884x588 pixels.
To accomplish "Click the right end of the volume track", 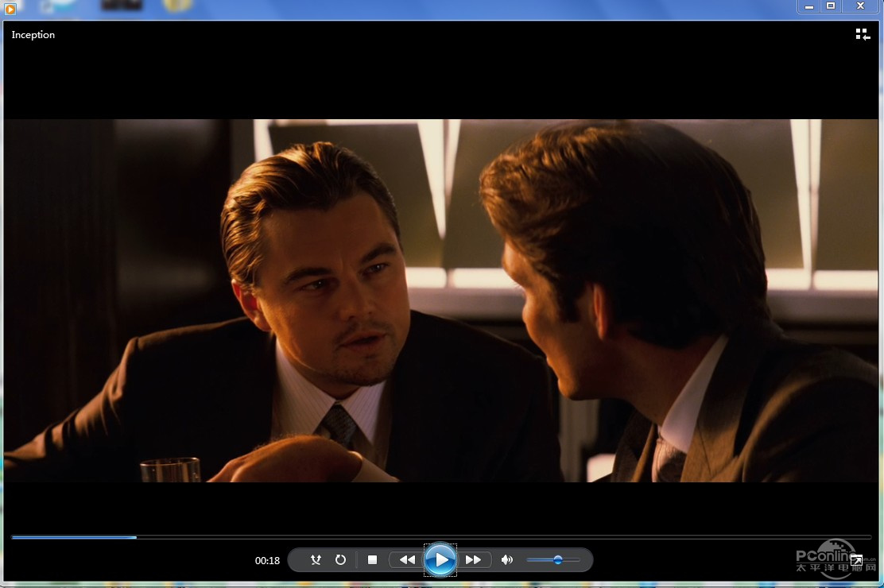I will [x=577, y=560].
